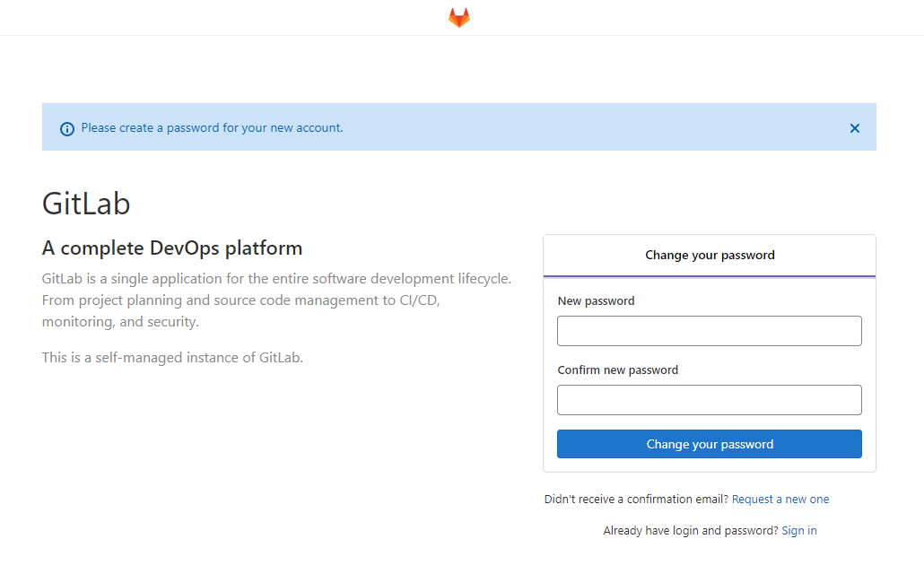This screenshot has width=924, height=565.
Task: Dismiss the password notice banner
Action: [854, 128]
